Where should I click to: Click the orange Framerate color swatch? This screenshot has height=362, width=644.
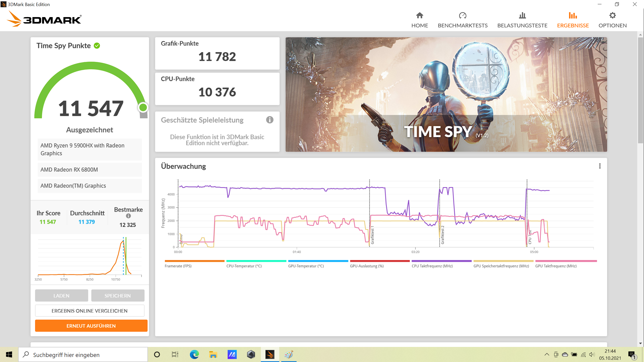pos(195,261)
